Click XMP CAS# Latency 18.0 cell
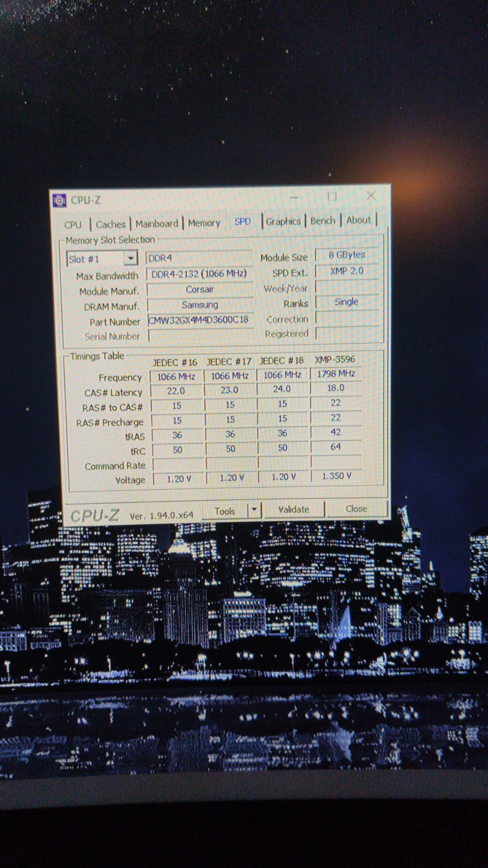488x868 pixels. point(336,388)
